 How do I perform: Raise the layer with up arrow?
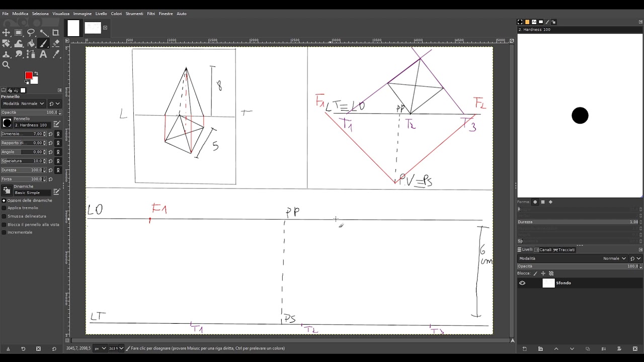[556, 349]
